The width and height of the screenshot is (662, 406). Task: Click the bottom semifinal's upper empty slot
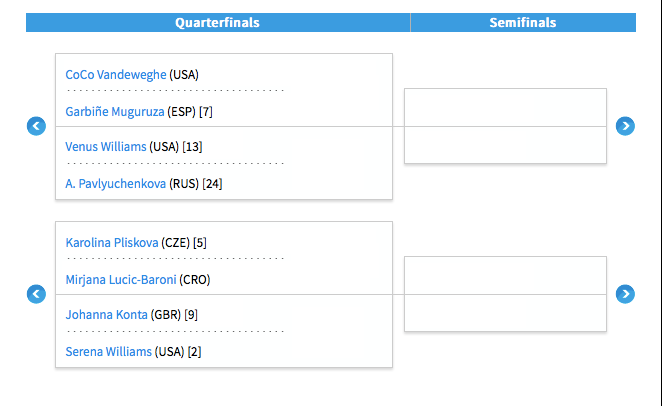point(505,276)
